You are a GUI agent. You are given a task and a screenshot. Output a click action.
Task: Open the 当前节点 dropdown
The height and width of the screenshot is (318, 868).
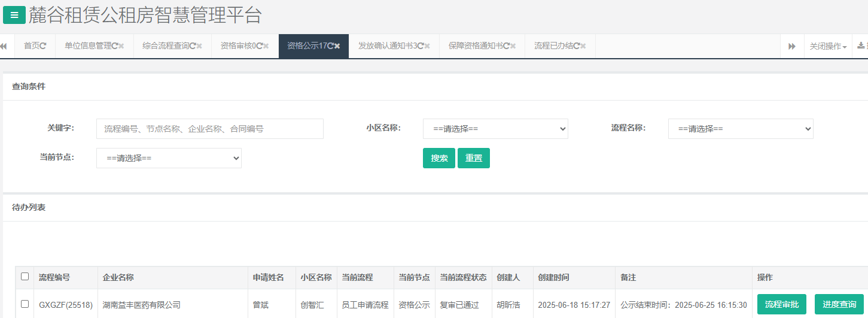tap(169, 158)
